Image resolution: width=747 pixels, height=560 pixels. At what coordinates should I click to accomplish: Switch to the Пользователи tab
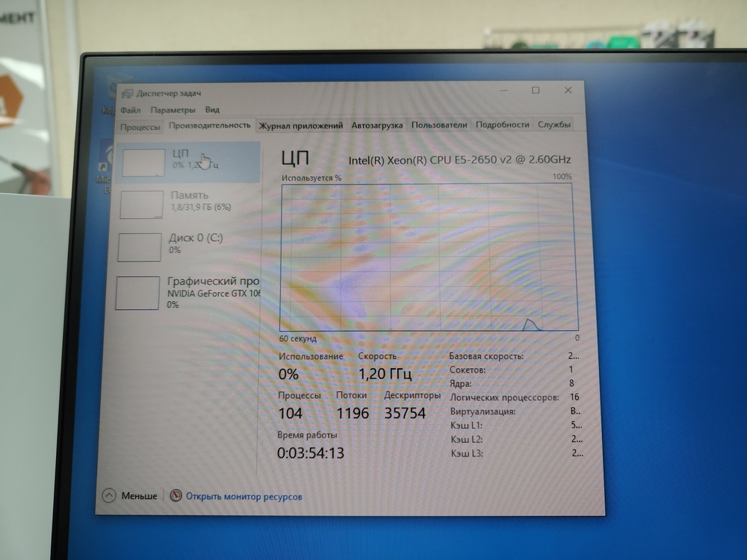point(438,125)
